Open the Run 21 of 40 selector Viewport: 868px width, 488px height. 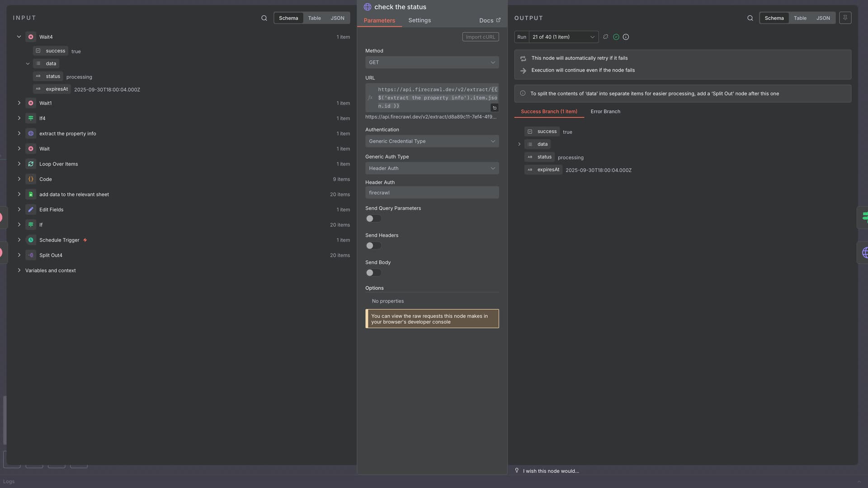pyautogui.click(x=563, y=37)
